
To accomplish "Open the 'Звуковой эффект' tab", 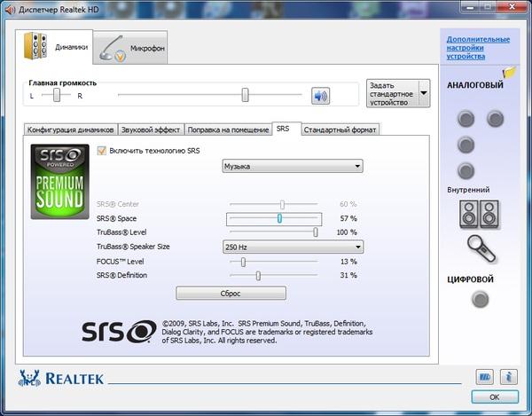I will click(x=151, y=130).
